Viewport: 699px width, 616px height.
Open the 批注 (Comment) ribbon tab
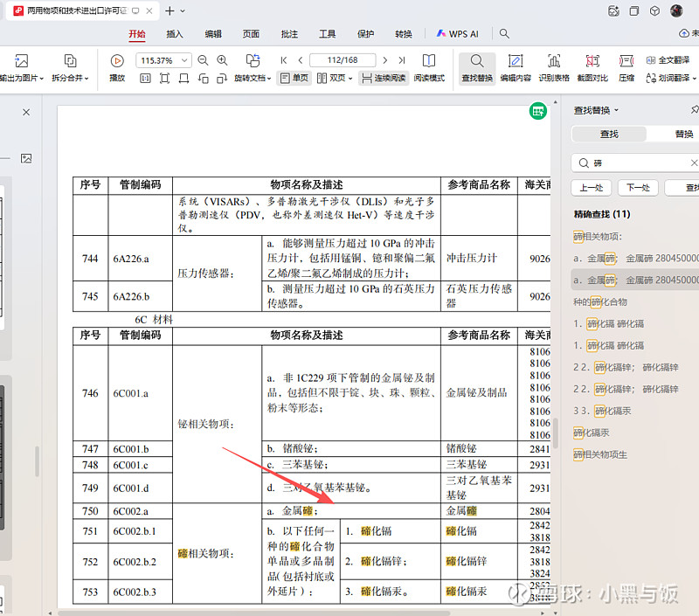point(289,34)
